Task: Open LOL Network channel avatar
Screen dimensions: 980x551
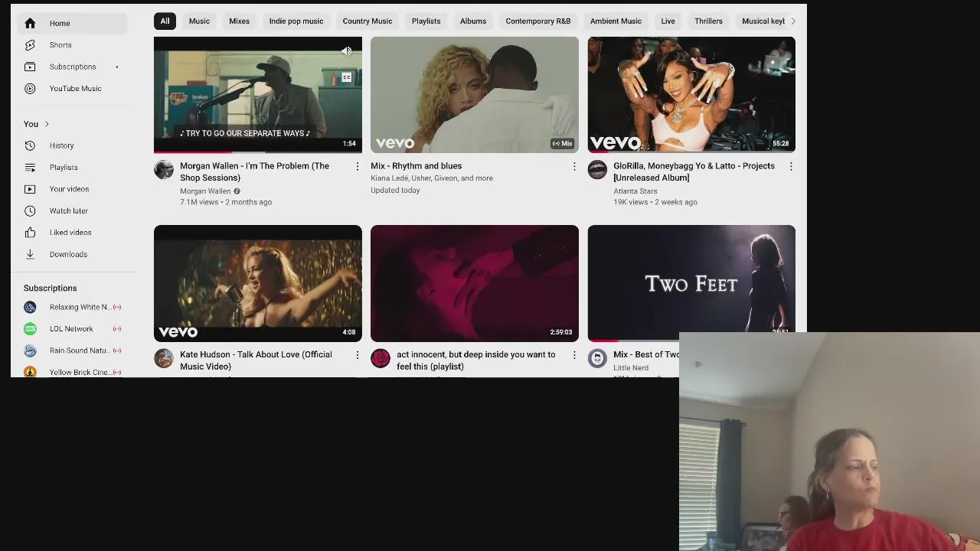Action: click(x=30, y=329)
